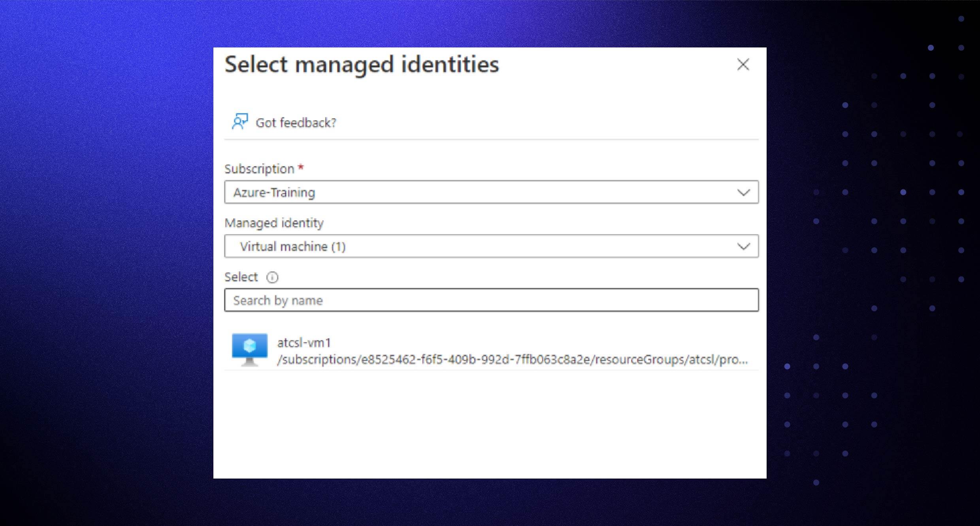The height and width of the screenshot is (526, 980).
Task: Open the Azure-Training subscription selector
Action: pos(490,193)
